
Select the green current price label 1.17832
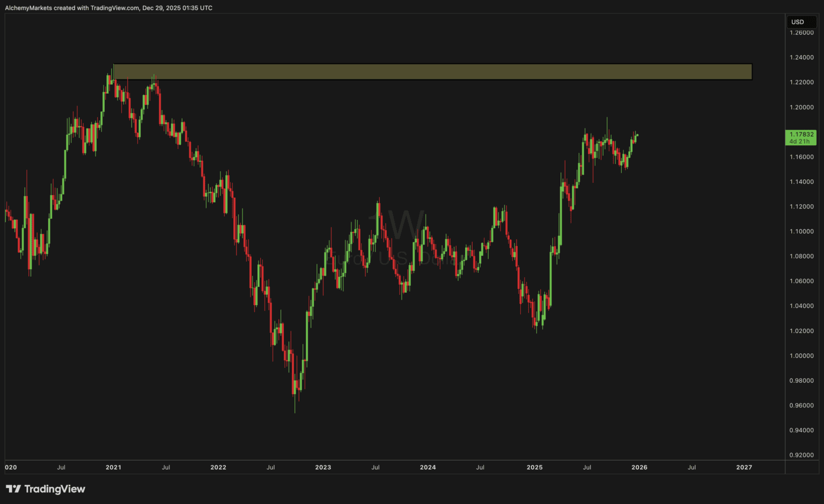[801, 135]
